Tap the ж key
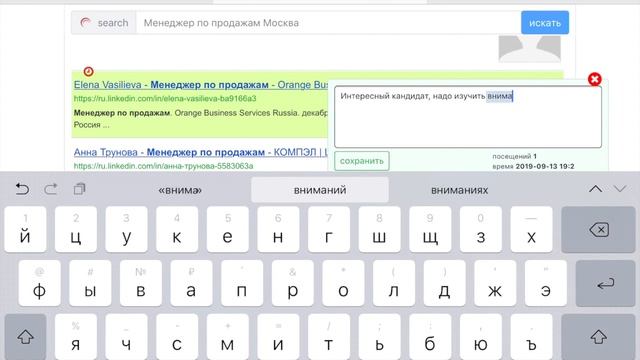Screen dimensions: 640x360 495,284
